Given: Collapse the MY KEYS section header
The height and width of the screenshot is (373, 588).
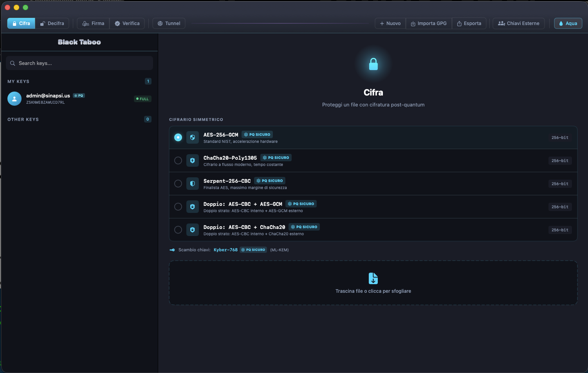Looking at the screenshot, I should coord(18,81).
